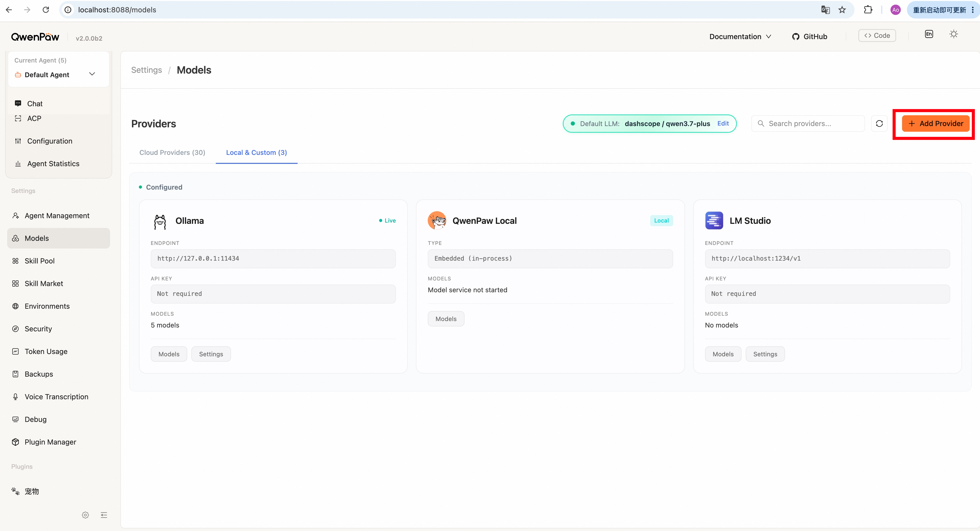Screen dimensions: 980x531
Task: Click the Chat speech bubble icon
Action: click(x=18, y=103)
